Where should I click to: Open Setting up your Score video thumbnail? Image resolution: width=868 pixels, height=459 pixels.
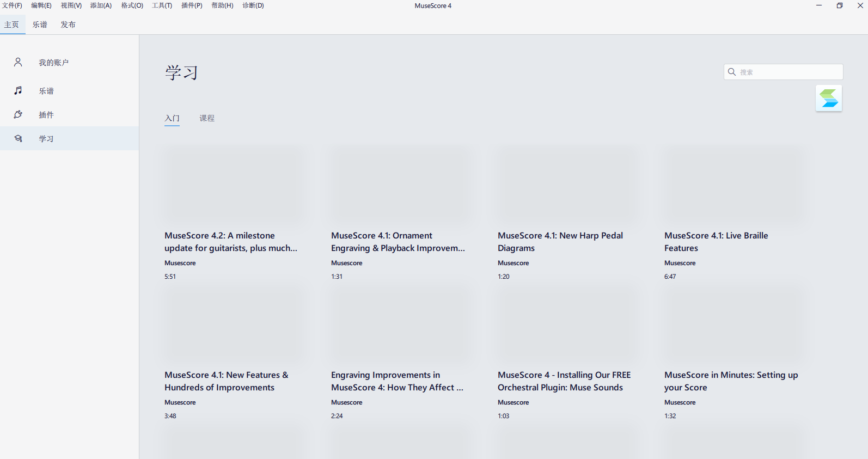(733, 325)
